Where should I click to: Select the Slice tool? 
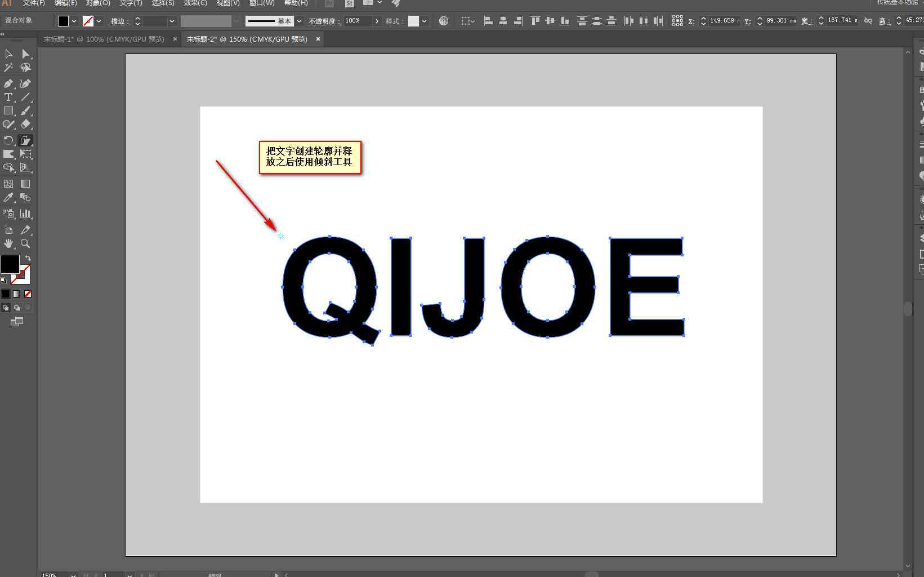(x=25, y=230)
